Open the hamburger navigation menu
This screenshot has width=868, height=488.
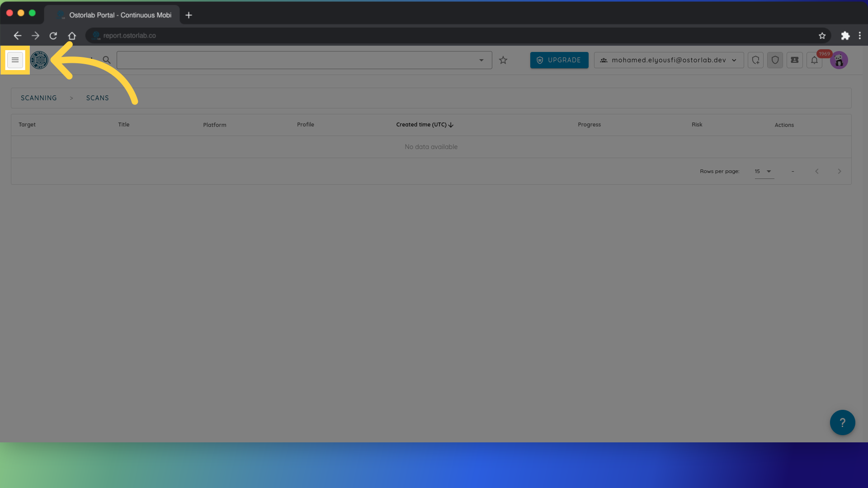pyautogui.click(x=15, y=60)
